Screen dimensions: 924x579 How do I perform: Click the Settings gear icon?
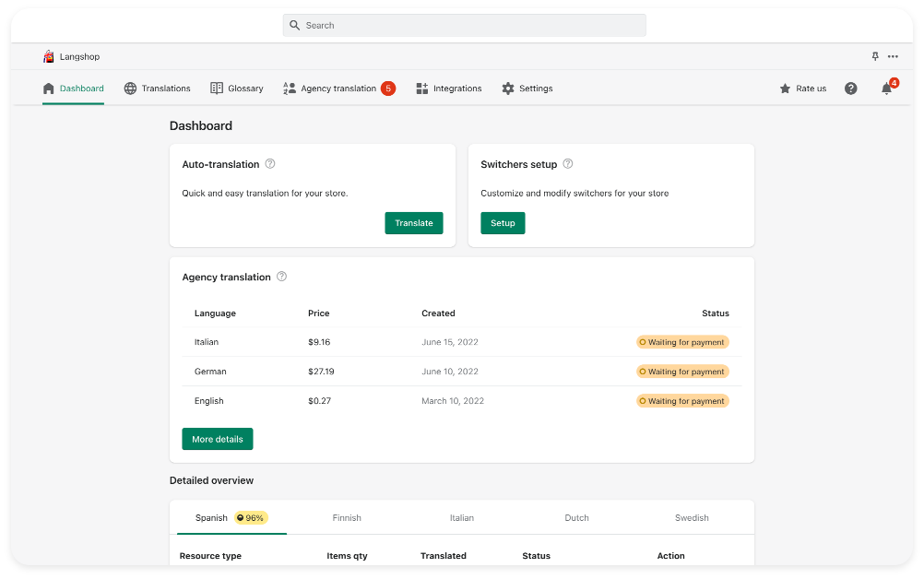[x=508, y=89]
